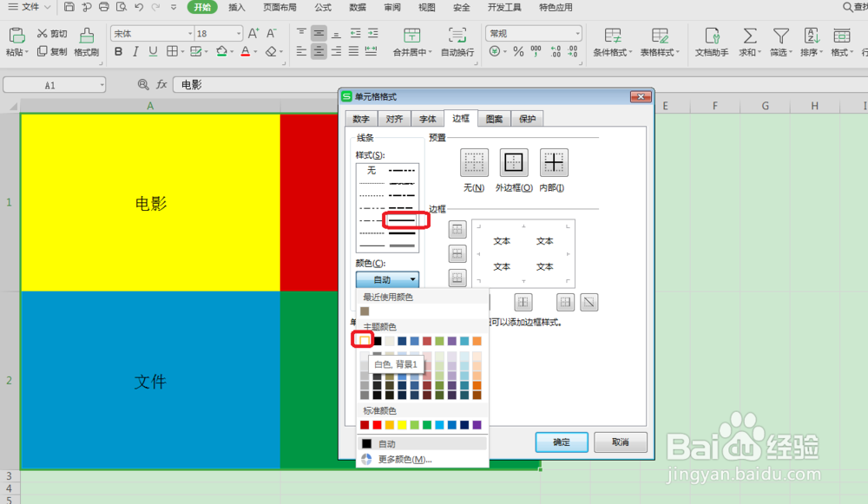
Task: Click the Sort 排序 icon
Action: tap(812, 36)
